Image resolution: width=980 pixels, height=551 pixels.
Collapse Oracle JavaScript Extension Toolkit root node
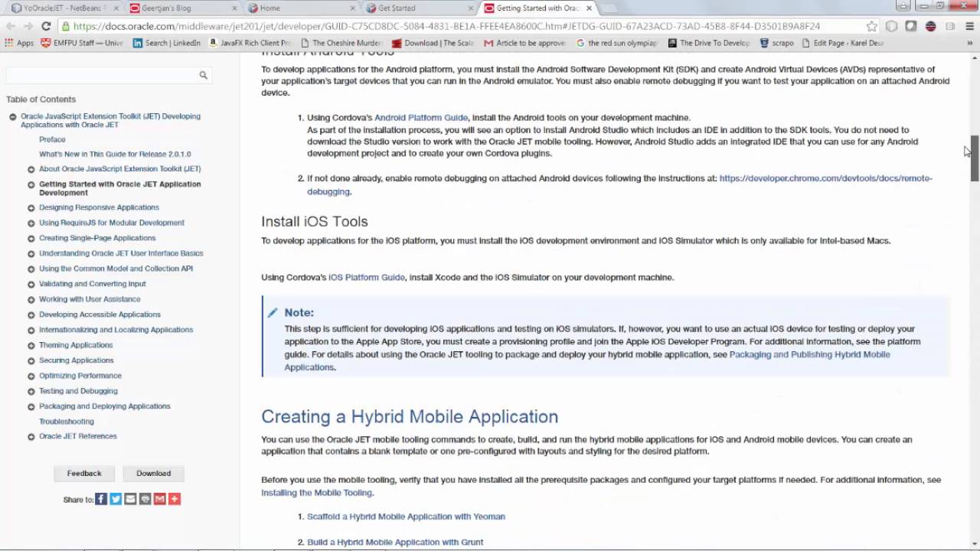click(12, 117)
